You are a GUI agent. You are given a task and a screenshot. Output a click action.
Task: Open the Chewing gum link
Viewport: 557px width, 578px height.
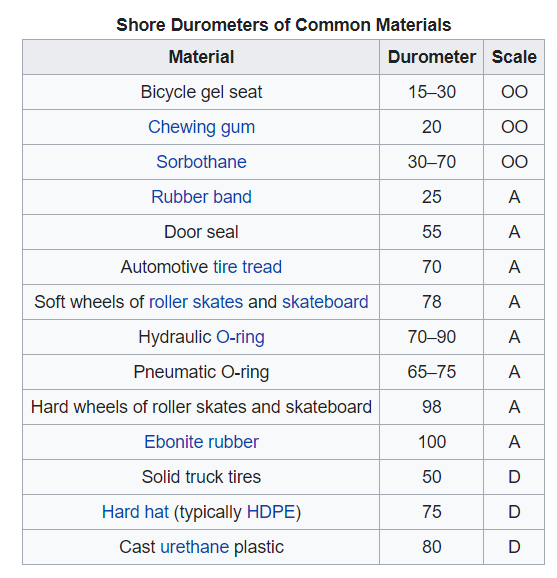[201, 127]
